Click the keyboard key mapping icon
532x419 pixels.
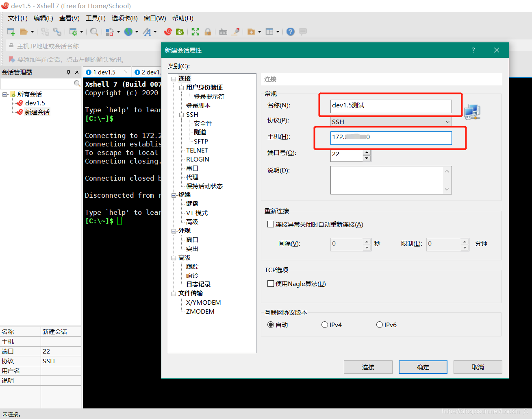[x=223, y=32]
